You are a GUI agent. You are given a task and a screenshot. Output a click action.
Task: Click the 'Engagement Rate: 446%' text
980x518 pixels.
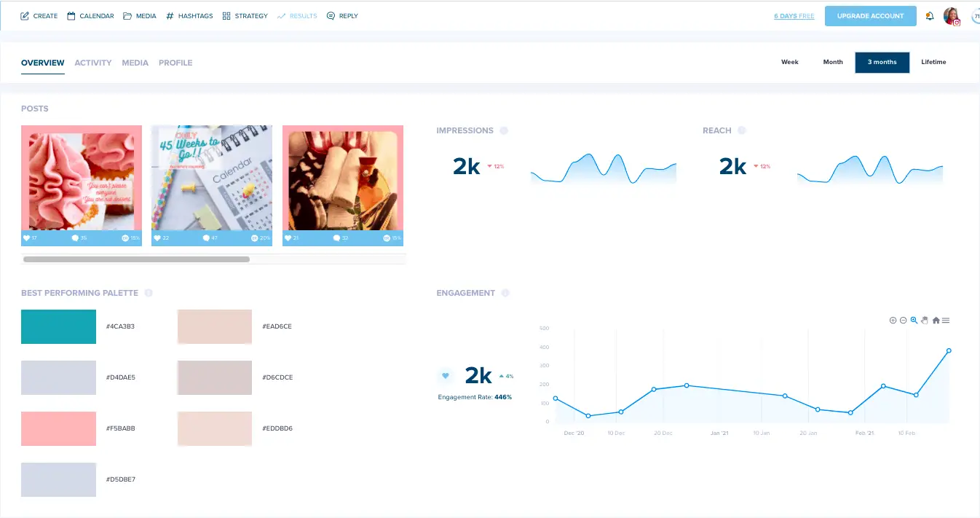point(475,397)
